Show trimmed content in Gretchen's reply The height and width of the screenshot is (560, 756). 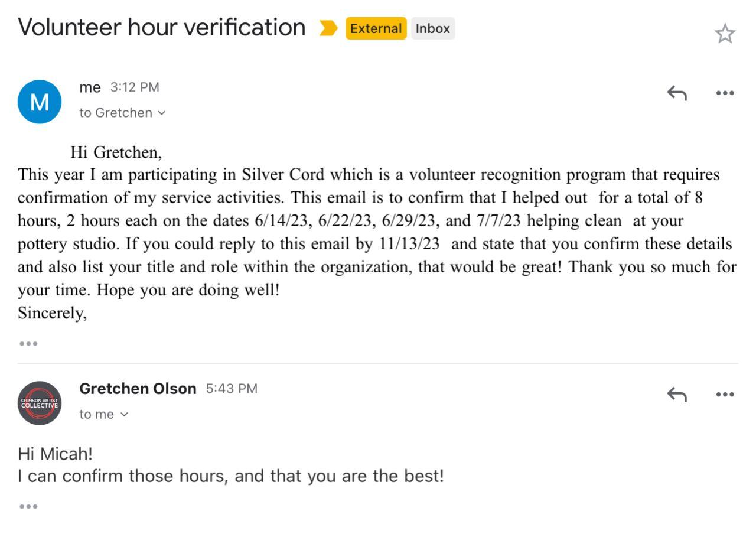28,506
